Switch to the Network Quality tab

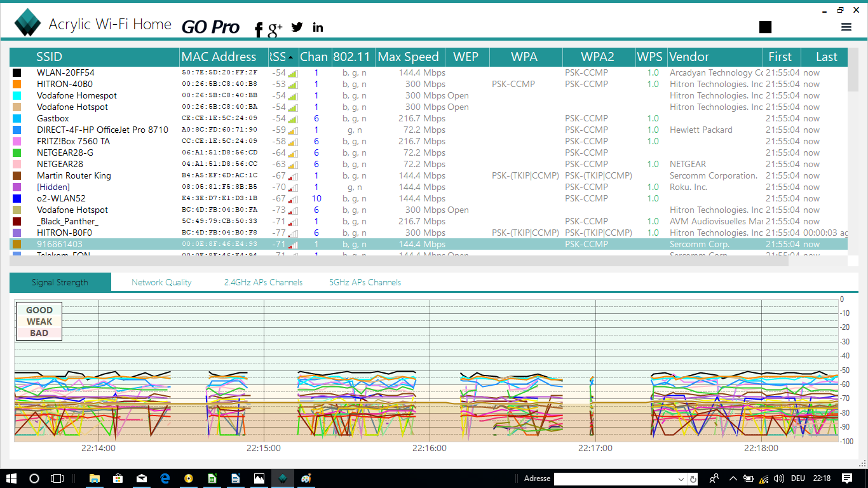tap(161, 282)
